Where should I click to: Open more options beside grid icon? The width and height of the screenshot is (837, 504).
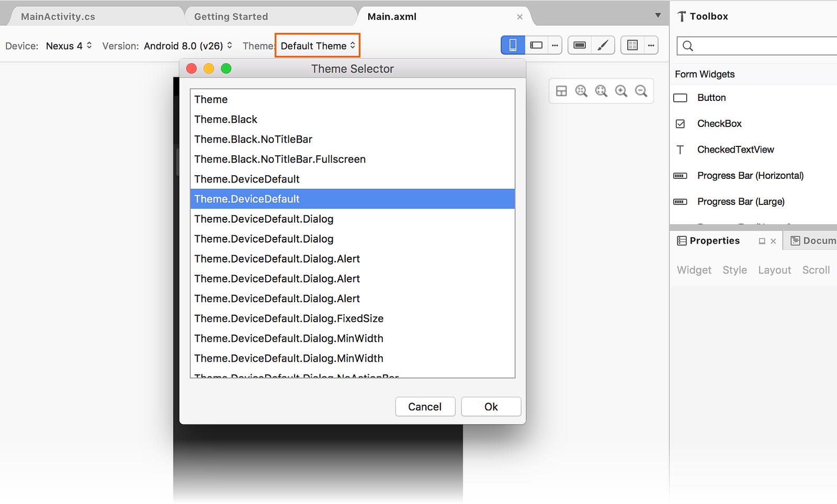tap(651, 45)
